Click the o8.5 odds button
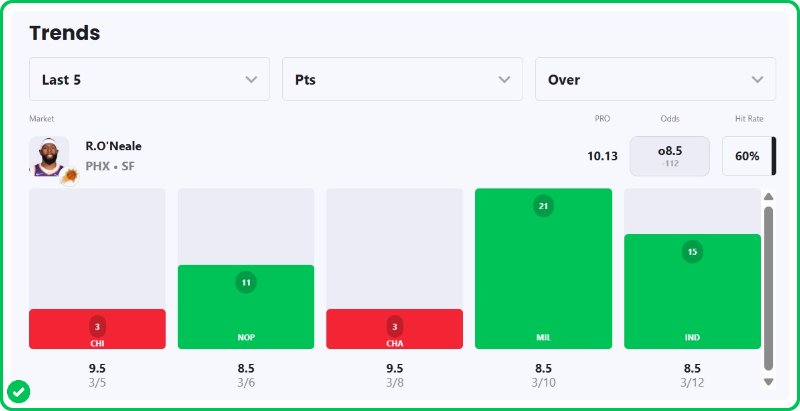Screen dimensions: 800x411 pos(670,156)
